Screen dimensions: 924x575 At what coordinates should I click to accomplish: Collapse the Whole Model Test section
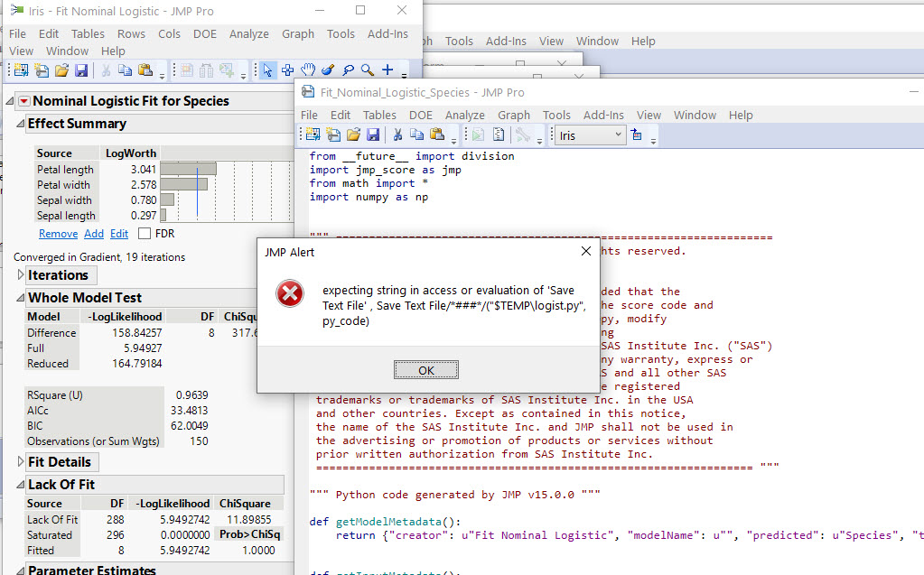click(20, 298)
